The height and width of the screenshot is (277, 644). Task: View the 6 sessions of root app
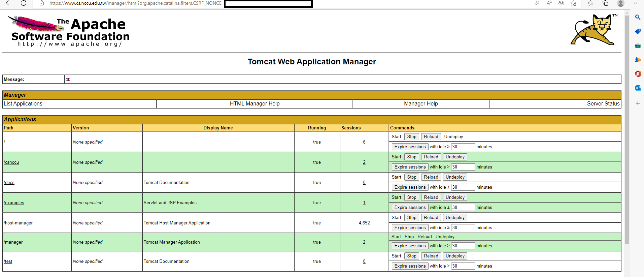tap(364, 142)
